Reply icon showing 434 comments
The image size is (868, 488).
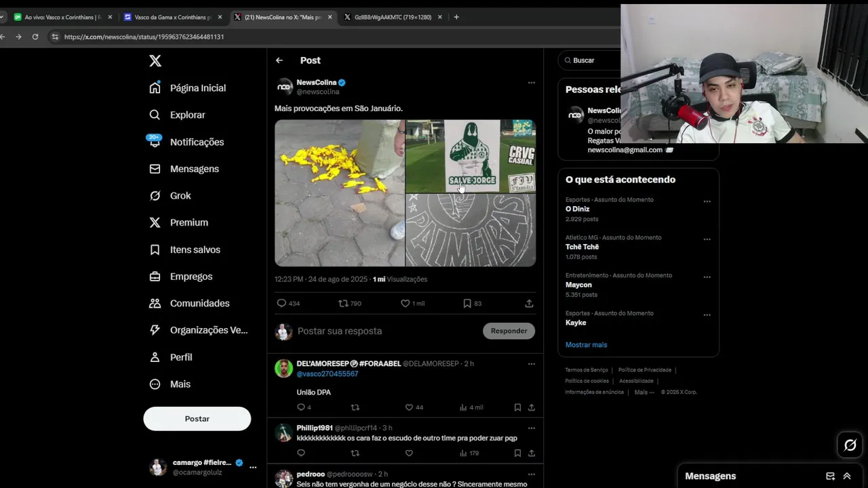pos(281,304)
